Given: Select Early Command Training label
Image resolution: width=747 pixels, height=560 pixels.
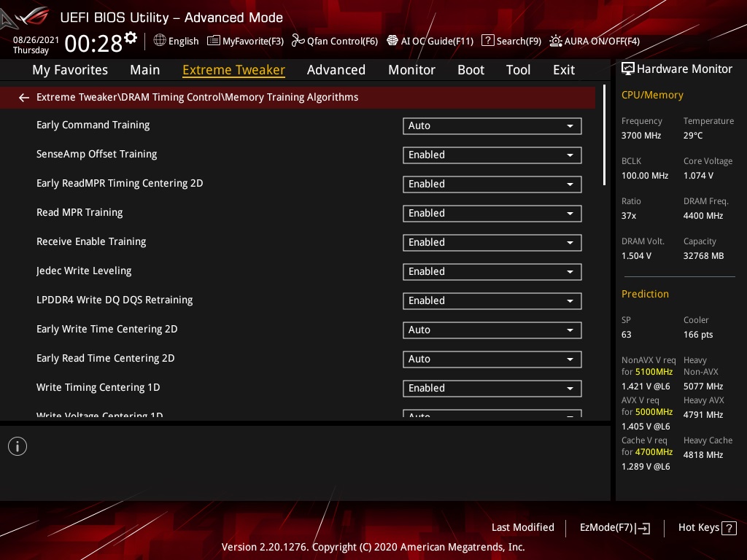Looking at the screenshot, I should click(93, 125).
